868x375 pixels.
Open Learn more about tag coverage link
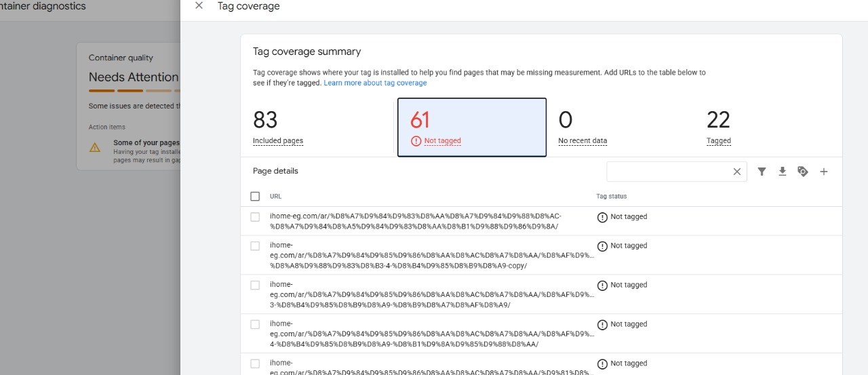click(x=375, y=83)
